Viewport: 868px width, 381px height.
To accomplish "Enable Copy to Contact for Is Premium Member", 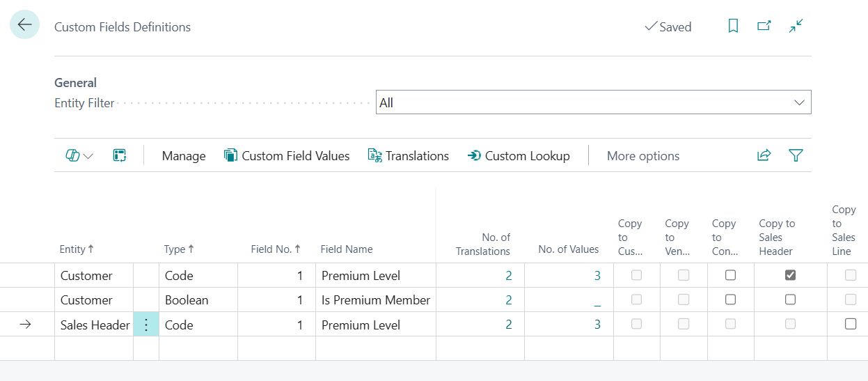I will coord(730,300).
